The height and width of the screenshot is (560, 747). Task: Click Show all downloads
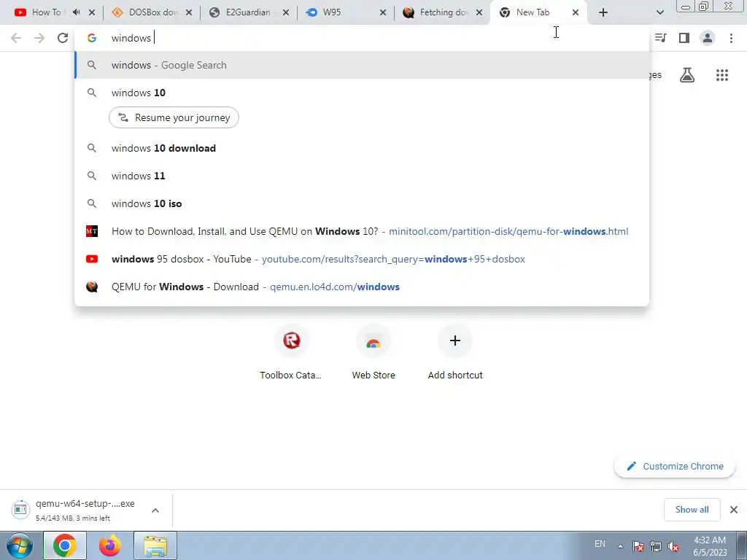click(692, 510)
